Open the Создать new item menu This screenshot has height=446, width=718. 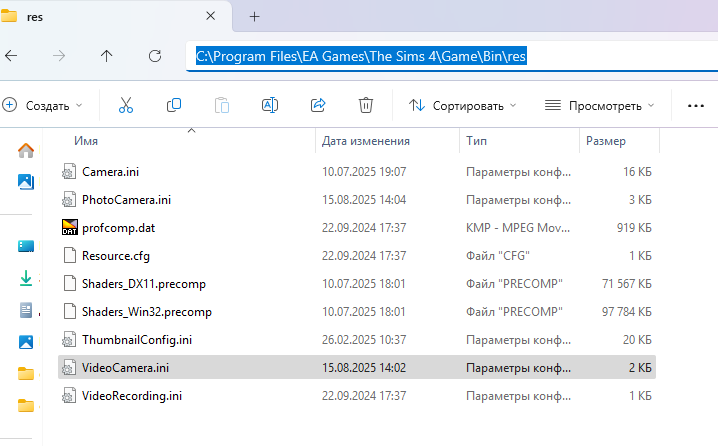pyautogui.click(x=42, y=106)
